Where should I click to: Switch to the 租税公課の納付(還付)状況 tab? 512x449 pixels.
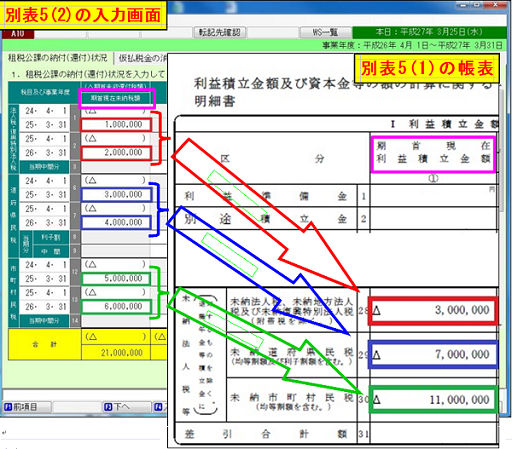tap(57, 58)
